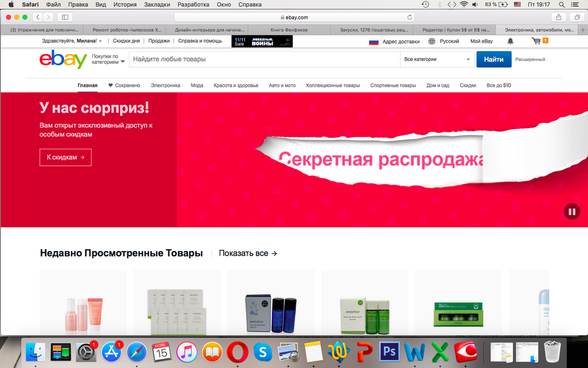
Task: Open the 'Скидки дня' link
Action: tap(126, 41)
